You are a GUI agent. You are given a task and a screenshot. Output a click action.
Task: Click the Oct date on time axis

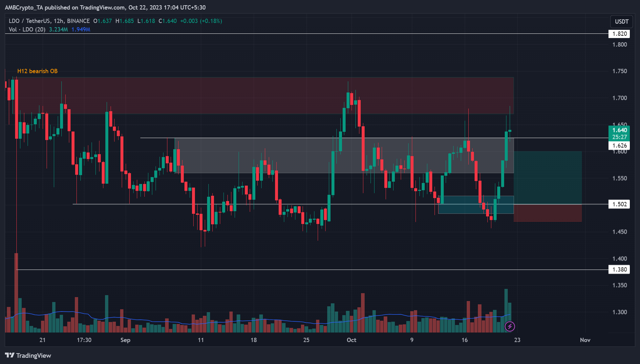click(x=352, y=340)
